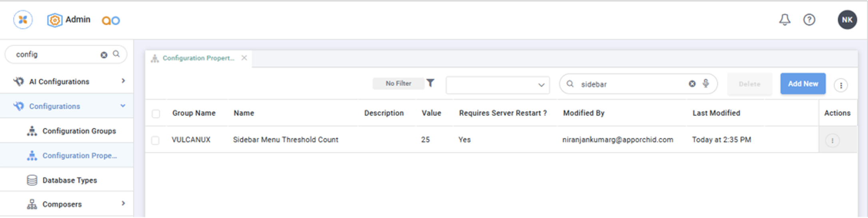Check the VULCANUX row checkbox
868x218 pixels.
[155, 141]
